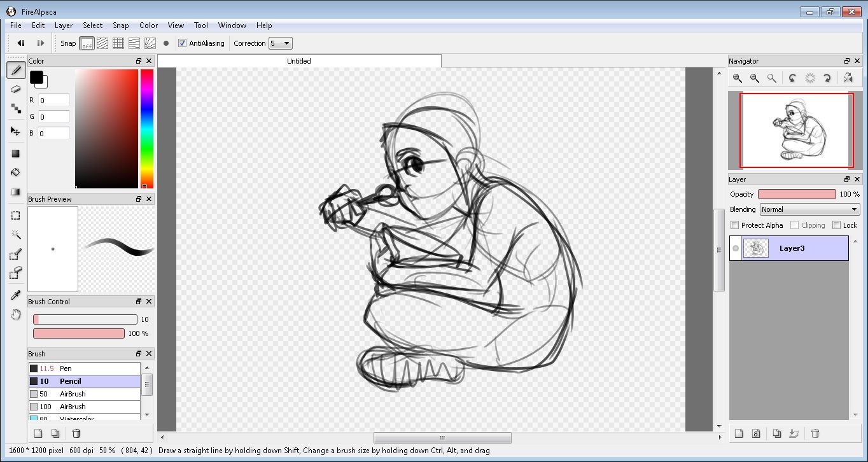The width and height of the screenshot is (868, 462).
Task: Activate the Hand pan tool
Action: pyautogui.click(x=16, y=314)
